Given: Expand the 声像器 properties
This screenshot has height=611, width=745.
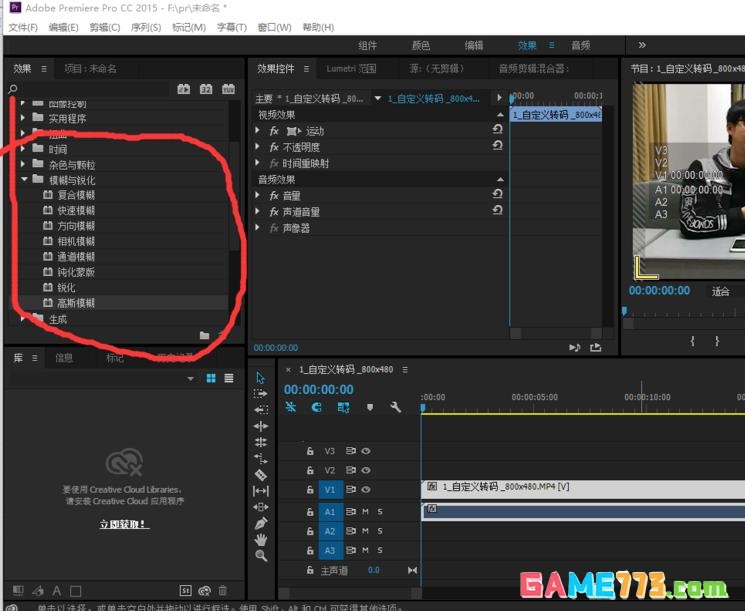Looking at the screenshot, I should click(258, 227).
